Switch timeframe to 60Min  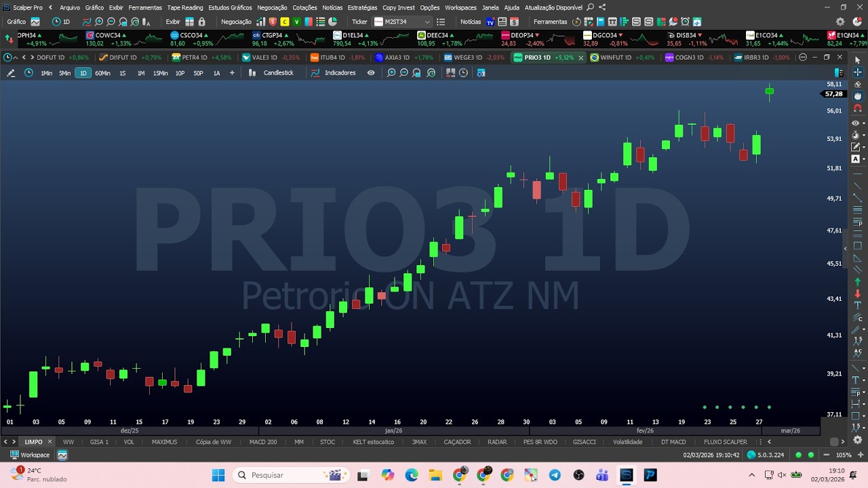102,73
